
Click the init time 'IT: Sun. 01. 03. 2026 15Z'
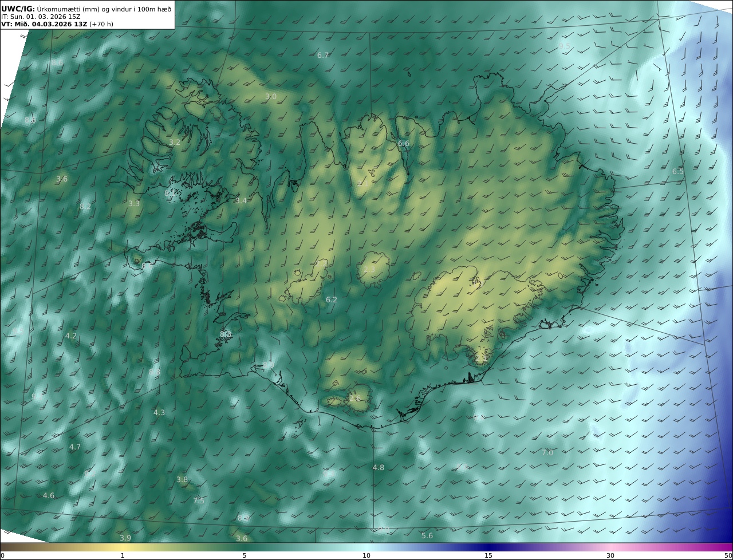(x=41, y=17)
